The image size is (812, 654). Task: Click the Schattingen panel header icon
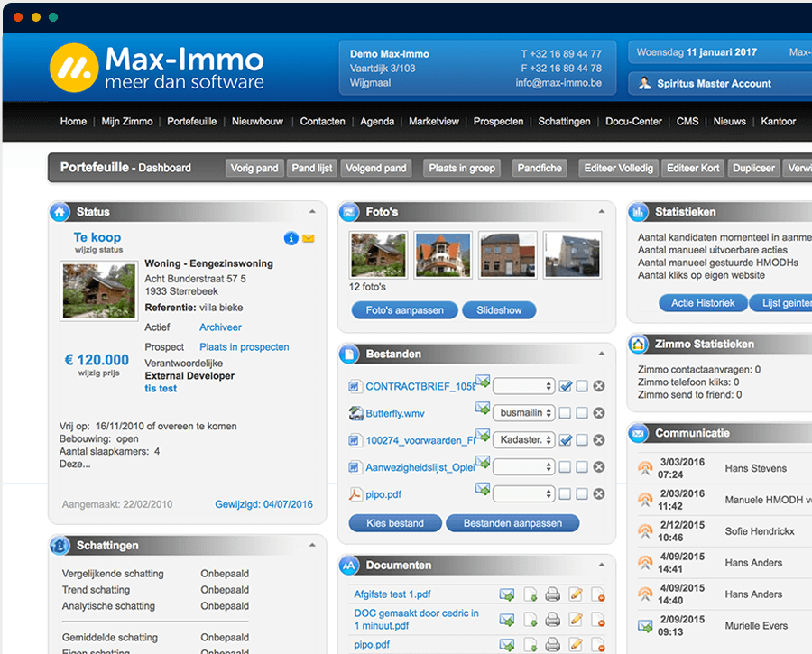coord(60,545)
